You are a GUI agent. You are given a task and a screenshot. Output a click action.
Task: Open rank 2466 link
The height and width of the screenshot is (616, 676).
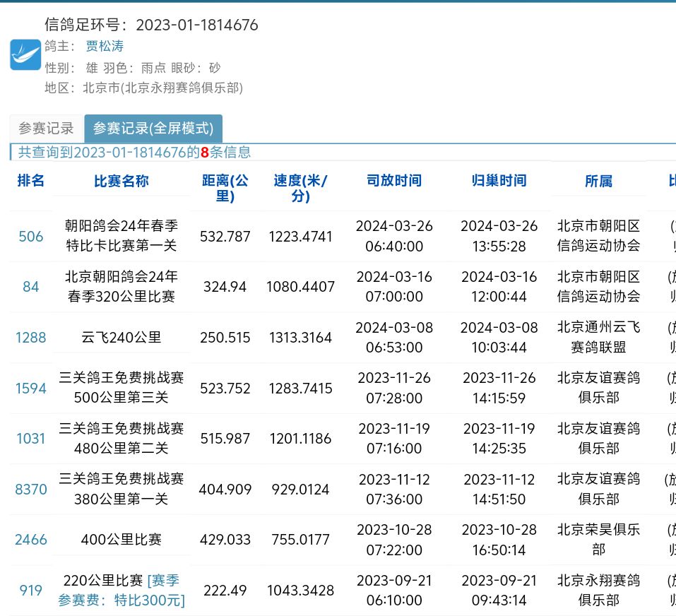click(x=31, y=540)
